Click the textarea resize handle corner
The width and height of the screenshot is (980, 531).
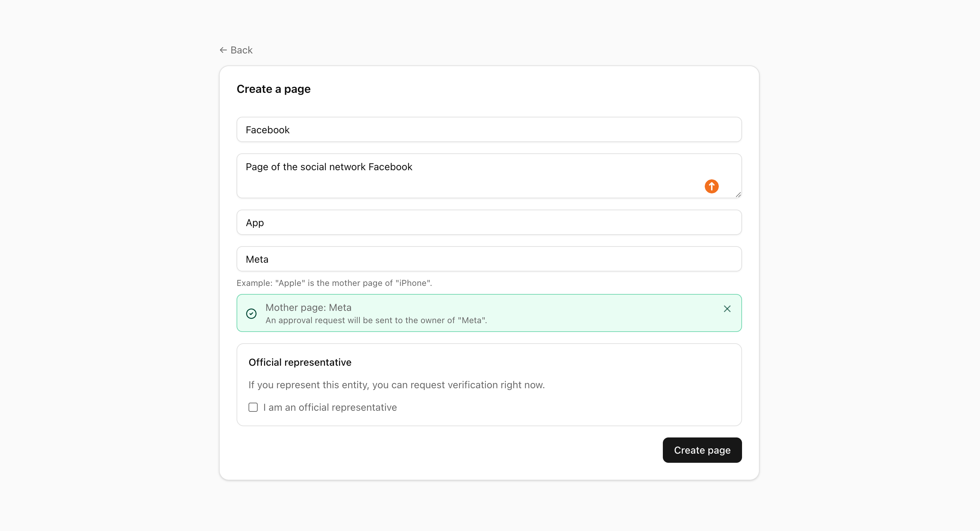(738, 194)
